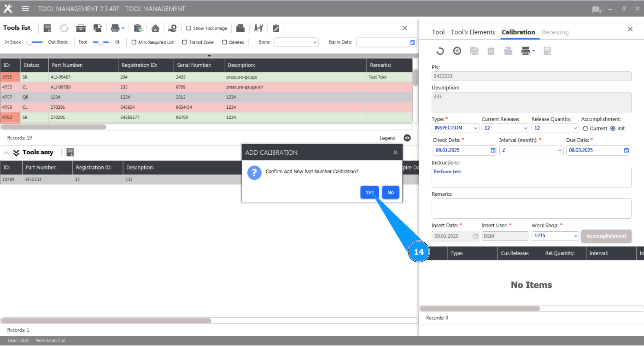Click in the Instructions text field
This screenshot has height=346, width=644.
[531, 177]
